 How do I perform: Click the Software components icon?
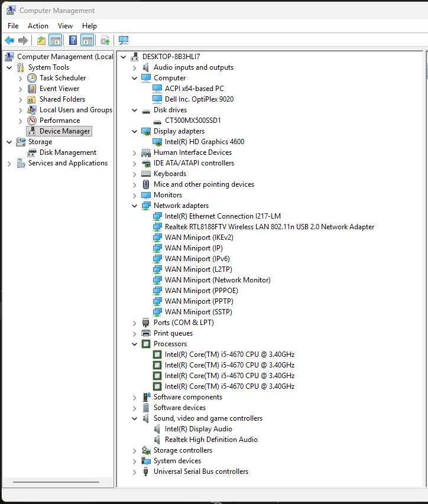(146, 397)
